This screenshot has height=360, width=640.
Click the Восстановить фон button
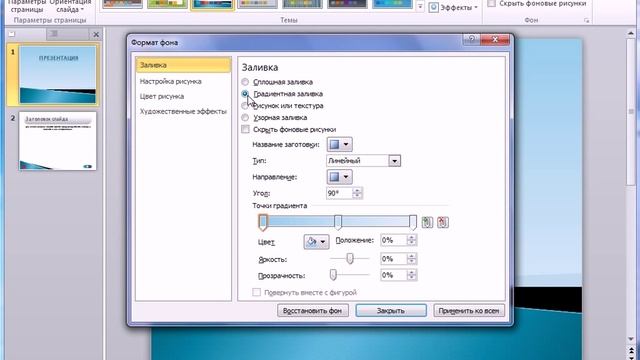point(313,311)
